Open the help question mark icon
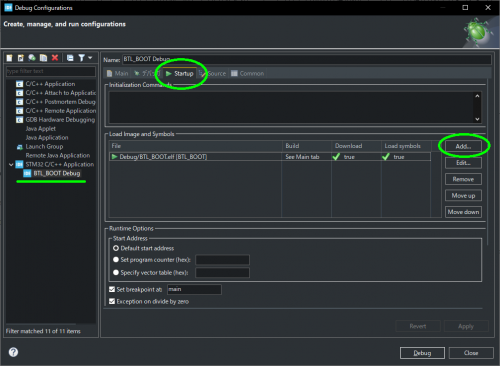500x366 pixels. tap(13, 352)
